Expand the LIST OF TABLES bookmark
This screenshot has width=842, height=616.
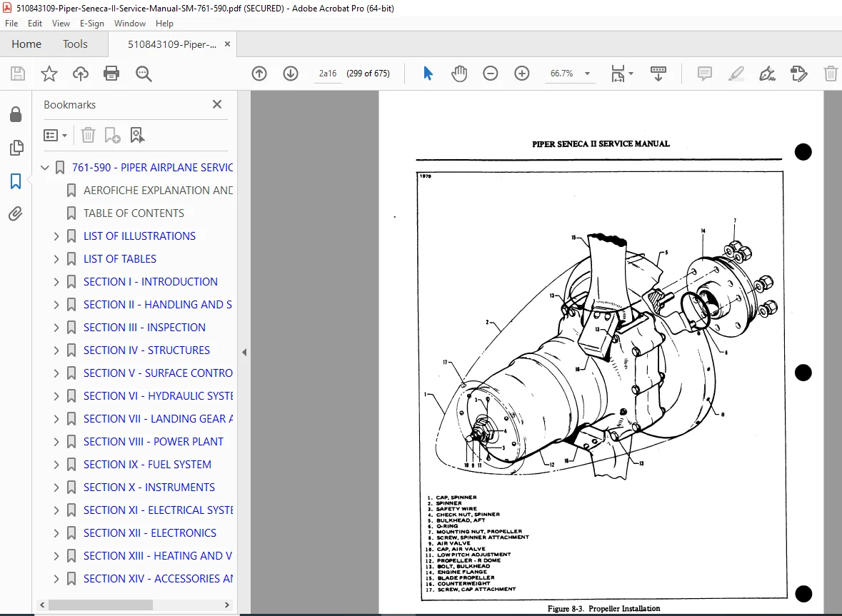click(56, 259)
